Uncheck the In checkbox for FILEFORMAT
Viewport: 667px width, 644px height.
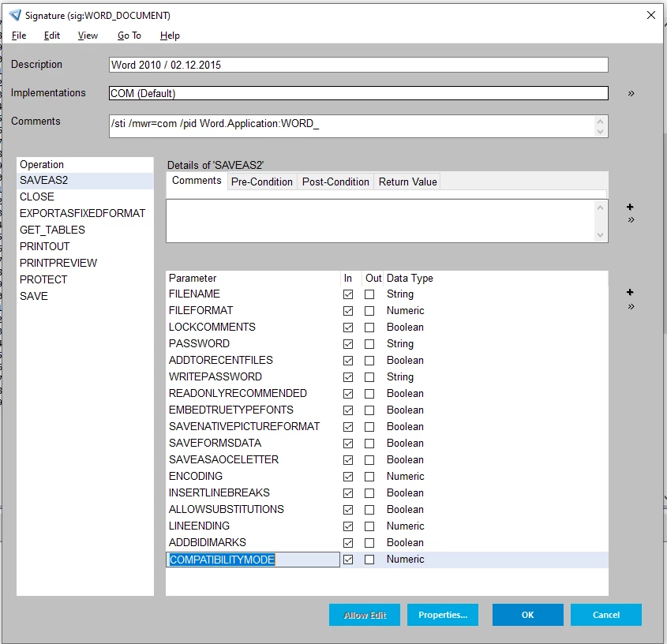point(348,311)
